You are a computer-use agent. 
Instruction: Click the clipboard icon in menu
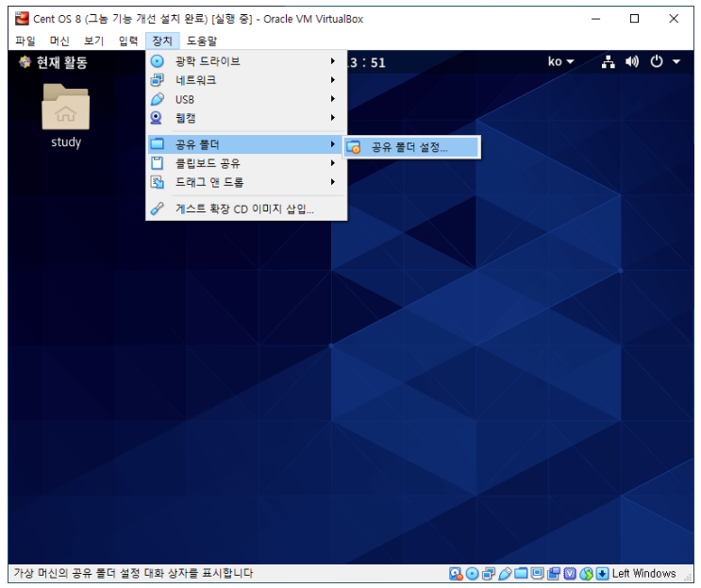pos(157,162)
